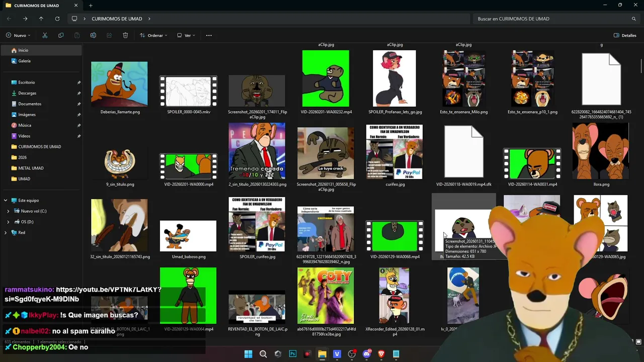Click the file list vertical scrollbar
This screenshot has width=644, height=362.
coord(641,65)
